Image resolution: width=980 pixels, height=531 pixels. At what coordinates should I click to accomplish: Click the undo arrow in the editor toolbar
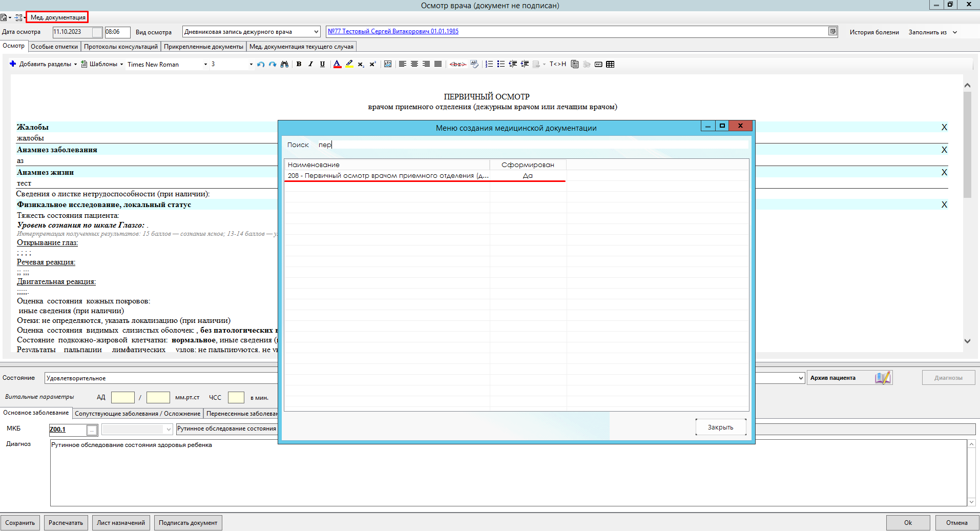coord(261,64)
